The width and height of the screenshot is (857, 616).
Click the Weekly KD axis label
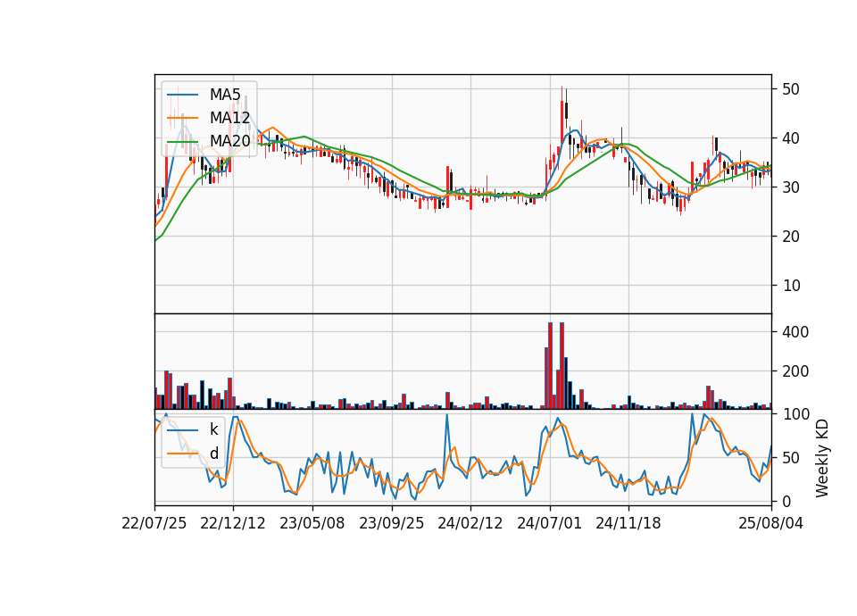tap(822, 458)
